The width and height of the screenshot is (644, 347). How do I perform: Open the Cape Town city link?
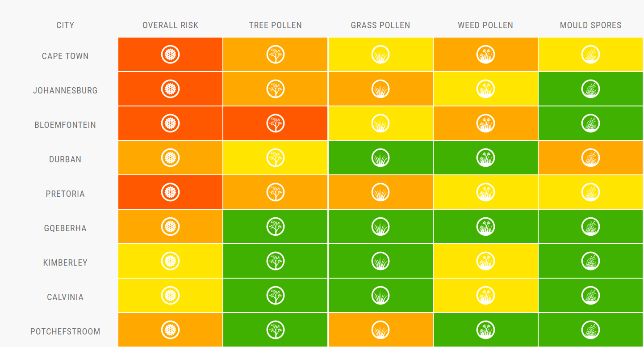[x=65, y=56]
